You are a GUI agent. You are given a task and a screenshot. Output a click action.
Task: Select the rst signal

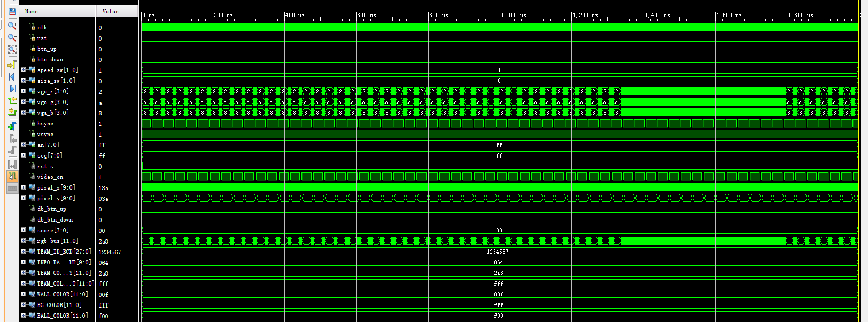(x=42, y=38)
